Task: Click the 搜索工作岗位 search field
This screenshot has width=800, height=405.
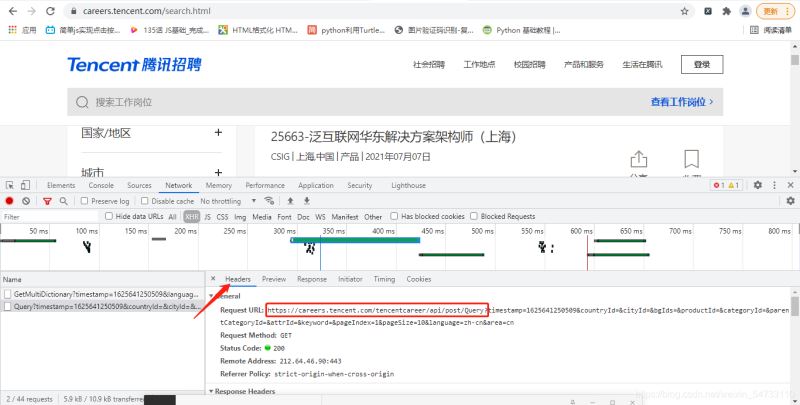Action: tap(395, 102)
